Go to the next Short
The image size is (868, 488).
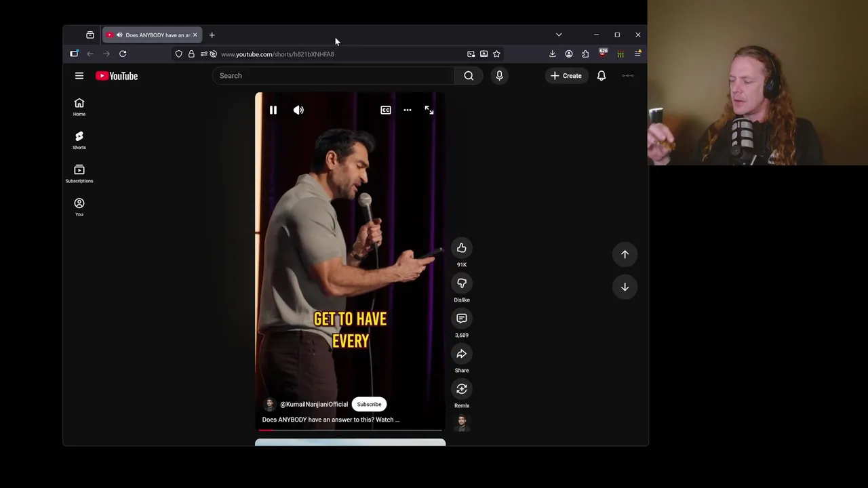point(625,287)
